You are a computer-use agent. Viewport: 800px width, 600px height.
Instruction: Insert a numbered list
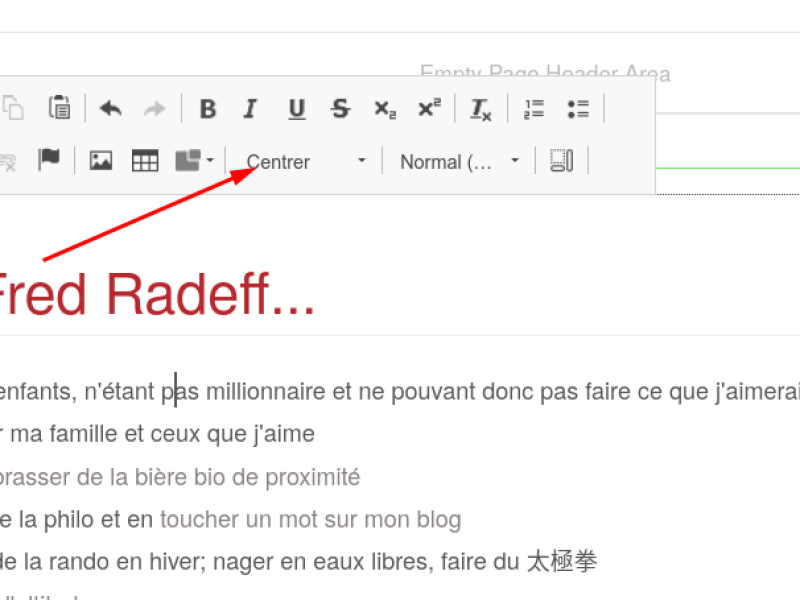[534, 109]
